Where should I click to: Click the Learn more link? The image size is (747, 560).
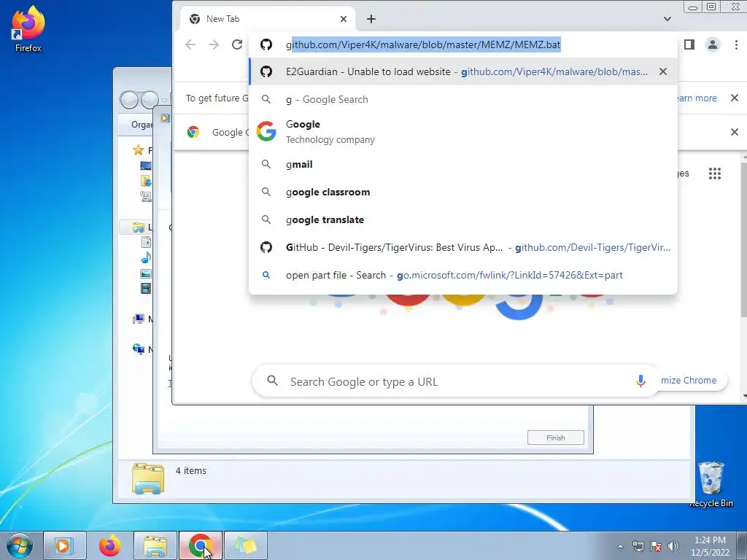coord(697,98)
